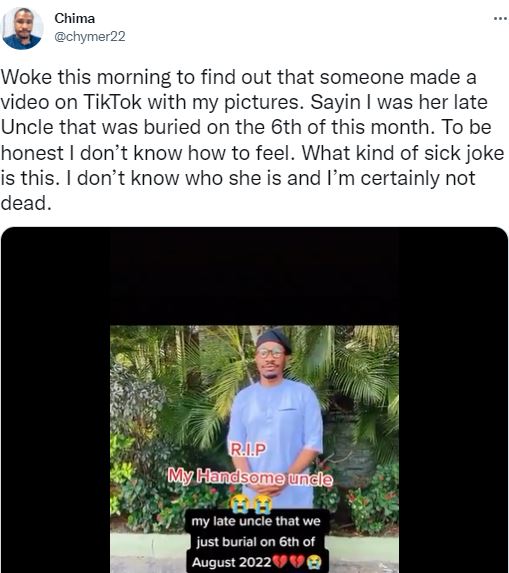Image resolution: width=509 pixels, height=573 pixels.
Task: Click the display name Chima
Action: 75,18
